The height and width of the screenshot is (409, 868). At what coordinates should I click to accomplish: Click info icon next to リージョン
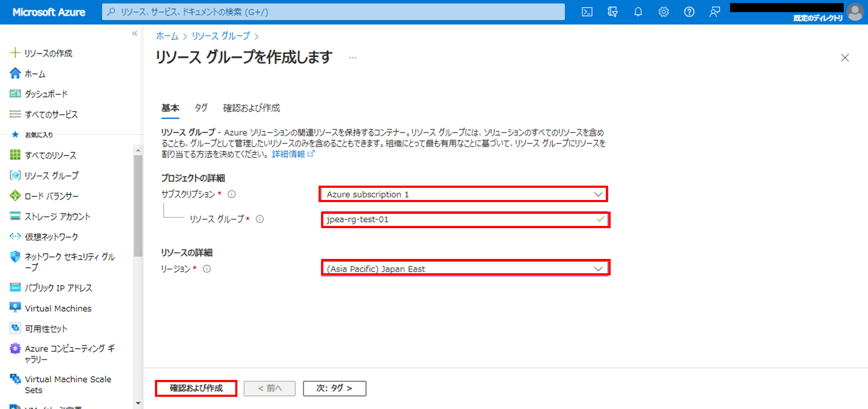(207, 269)
